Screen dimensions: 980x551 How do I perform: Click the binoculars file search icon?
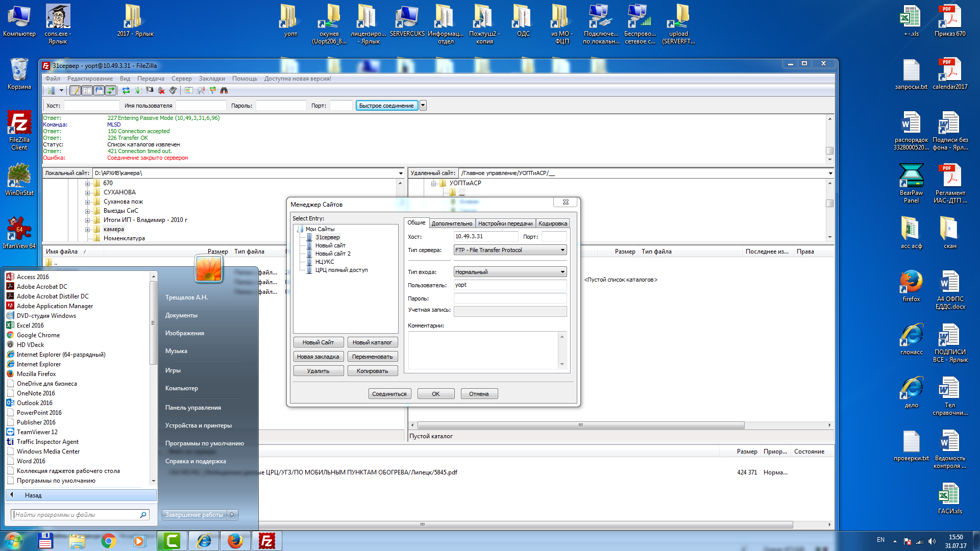tap(224, 90)
